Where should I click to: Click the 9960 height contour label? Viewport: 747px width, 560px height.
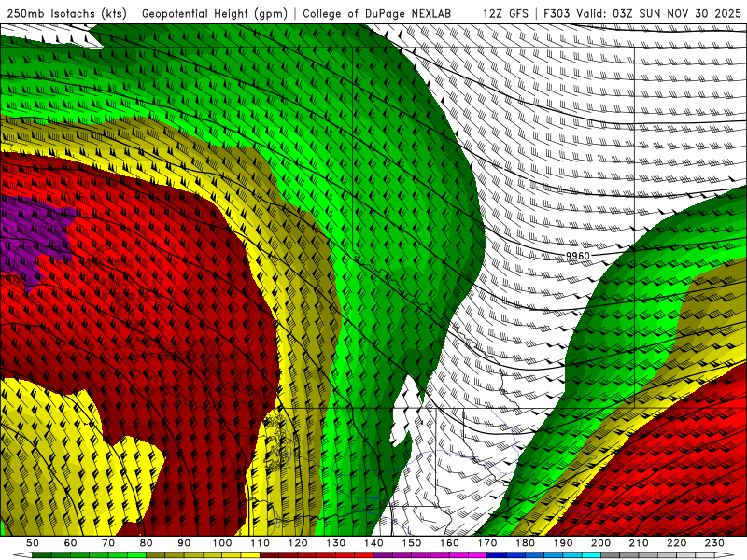tap(578, 256)
